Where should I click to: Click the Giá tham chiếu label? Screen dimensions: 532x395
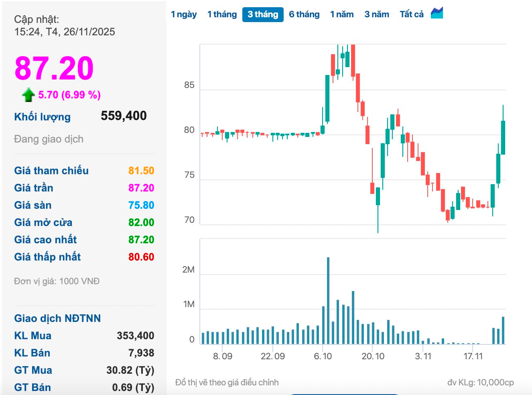click(51, 171)
